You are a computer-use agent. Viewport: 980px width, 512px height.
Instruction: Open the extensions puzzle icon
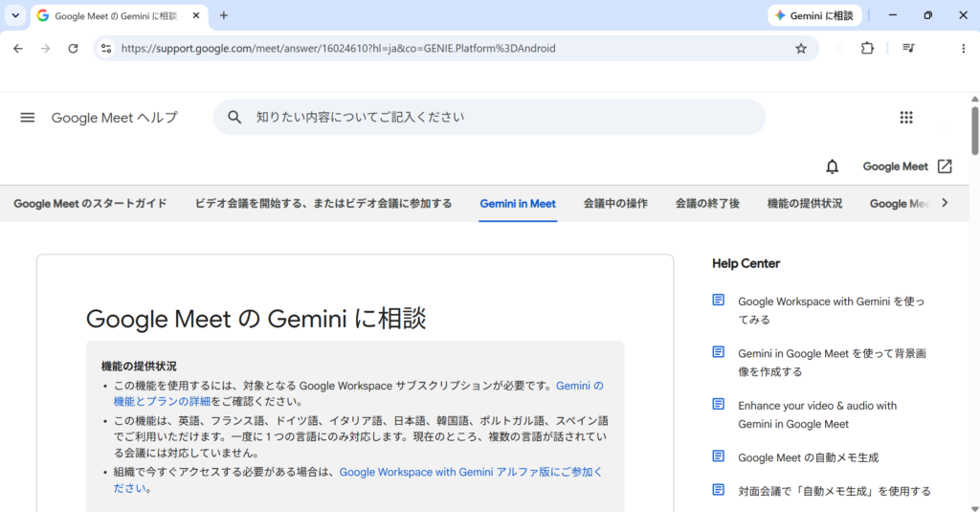click(x=867, y=48)
